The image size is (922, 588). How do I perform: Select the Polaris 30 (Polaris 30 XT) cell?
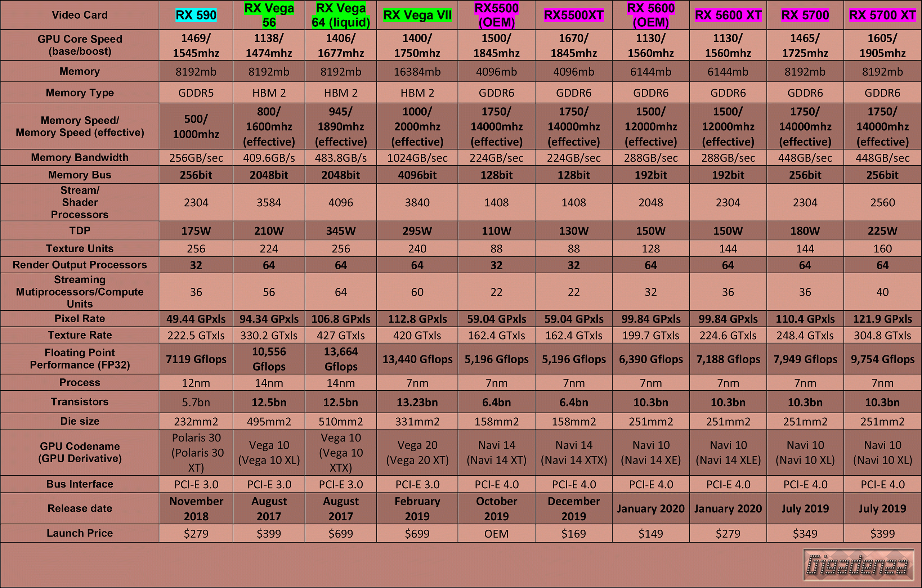pos(196,453)
